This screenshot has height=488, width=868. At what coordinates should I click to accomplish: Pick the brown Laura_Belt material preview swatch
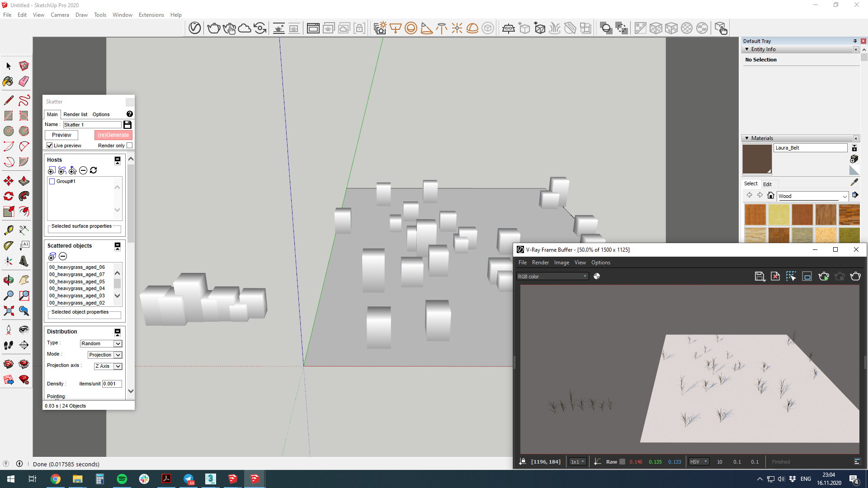(x=757, y=159)
